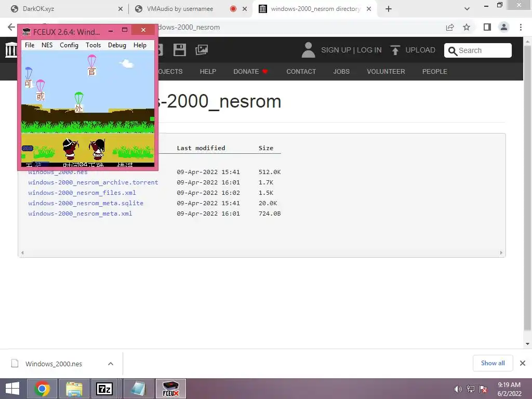The width and height of the screenshot is (532, 399).
Task: Minimize the FCEUX emulator window
Action: (x=111, y=31)
